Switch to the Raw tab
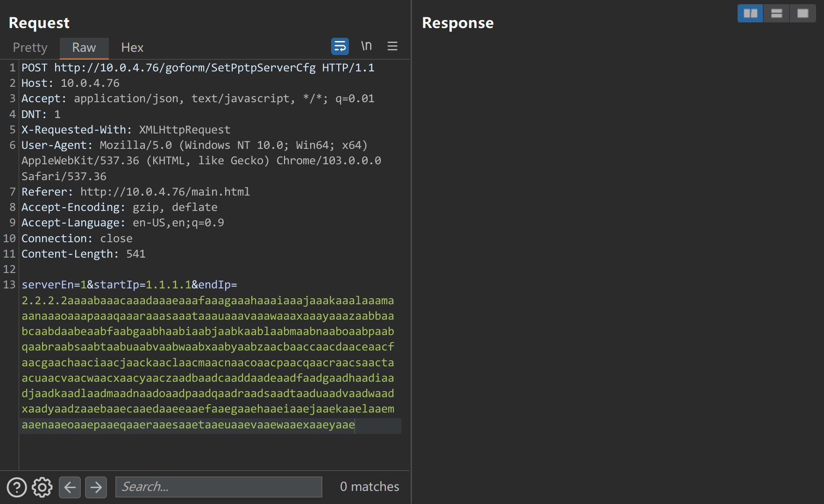Image resolution: width=824 pixels, height=504 pixels. click(x=84, y=48)
